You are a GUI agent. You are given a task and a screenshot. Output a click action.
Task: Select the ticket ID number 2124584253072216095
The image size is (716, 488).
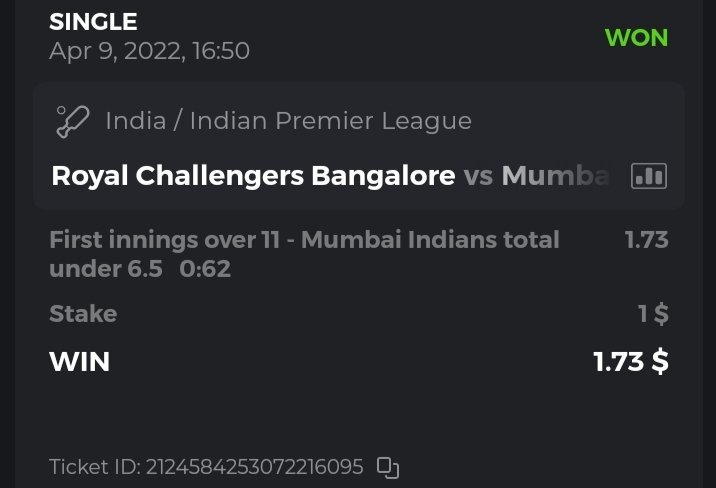click(x=254, y=467)
